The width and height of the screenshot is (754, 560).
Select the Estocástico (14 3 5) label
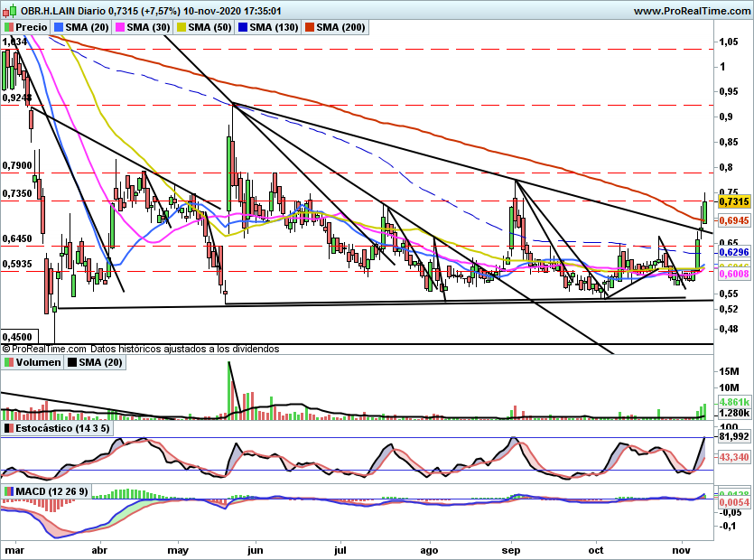[x=62, y=428]
